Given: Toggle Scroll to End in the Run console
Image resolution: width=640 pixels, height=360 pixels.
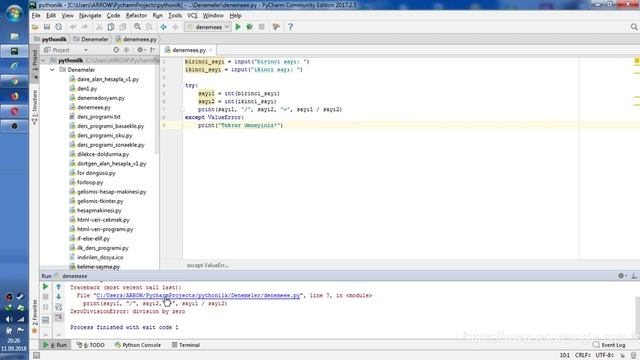Looking at the screenshot, I should 58,317.
